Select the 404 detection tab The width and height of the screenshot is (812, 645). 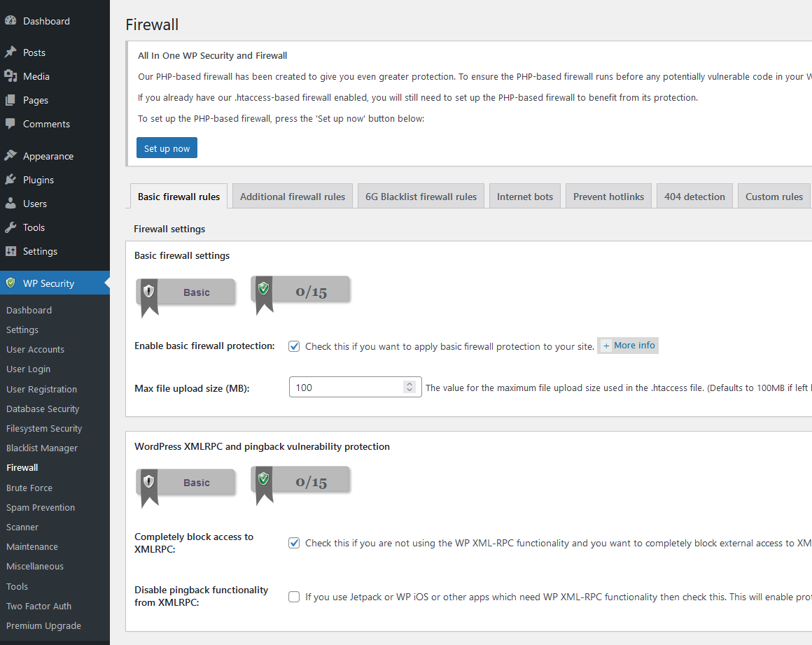(x=694, y=197)
